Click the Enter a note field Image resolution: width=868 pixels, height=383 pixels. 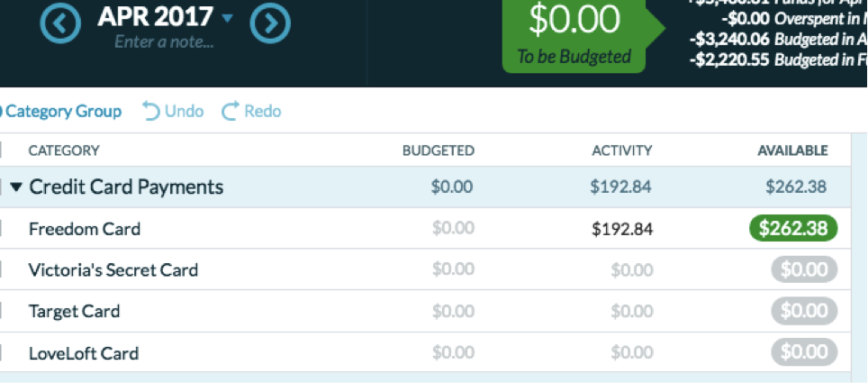coord(164,42)
